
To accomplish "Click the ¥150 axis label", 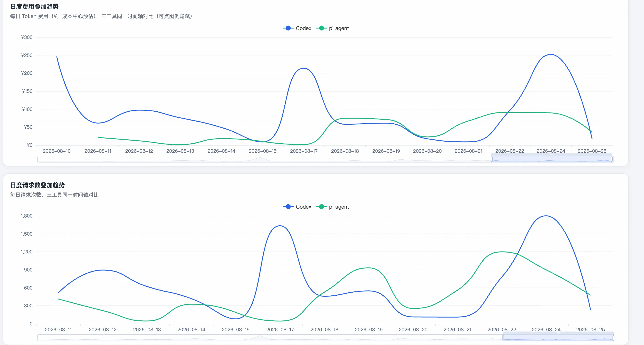I will (27, 91).
